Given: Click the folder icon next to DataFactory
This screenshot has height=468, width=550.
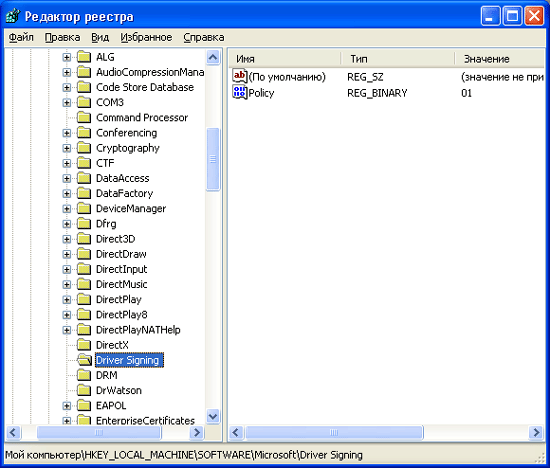Looking at the screenshot, I should tap(84, 193).
